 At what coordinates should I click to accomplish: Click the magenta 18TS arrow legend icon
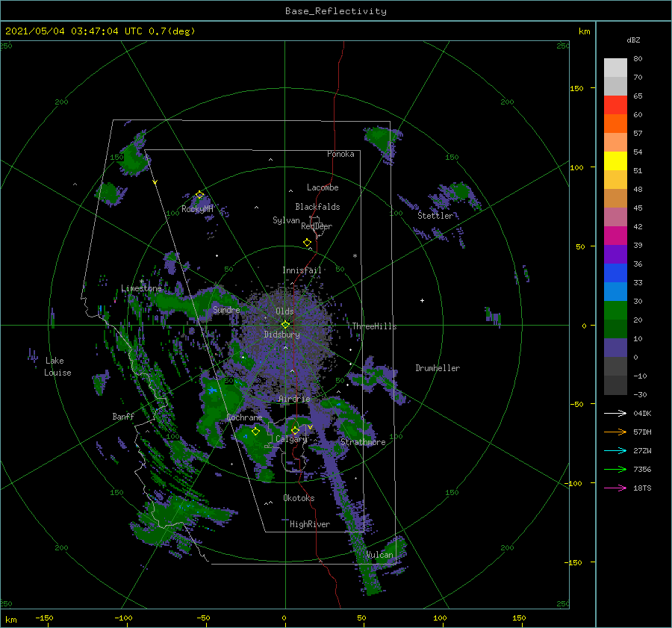coord(615,488)
